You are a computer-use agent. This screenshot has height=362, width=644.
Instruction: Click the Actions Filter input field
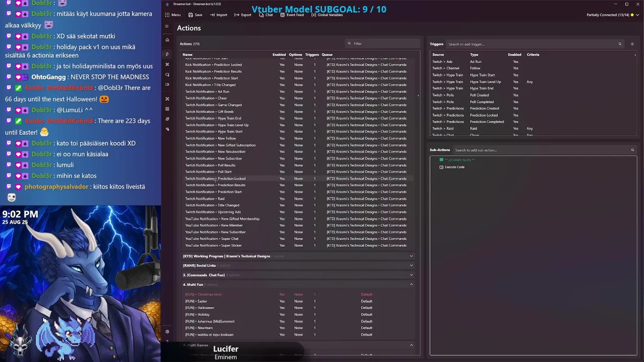tap(382, 44)
